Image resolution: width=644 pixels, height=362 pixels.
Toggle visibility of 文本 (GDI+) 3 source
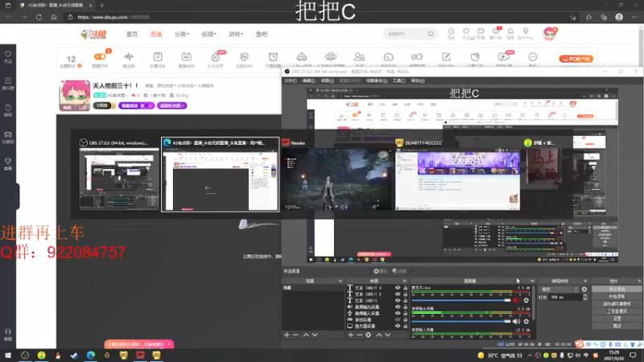point(398,288)
